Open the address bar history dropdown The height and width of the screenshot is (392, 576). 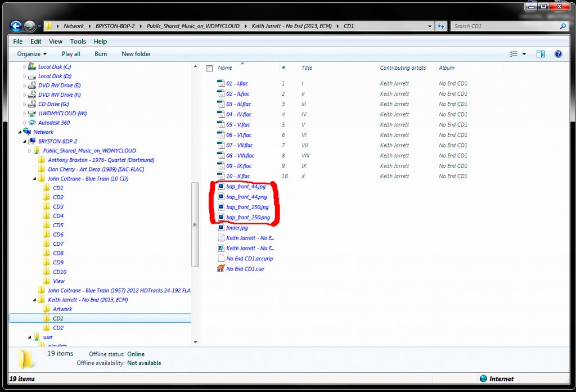pyautogui.click(x=430, y=26)
